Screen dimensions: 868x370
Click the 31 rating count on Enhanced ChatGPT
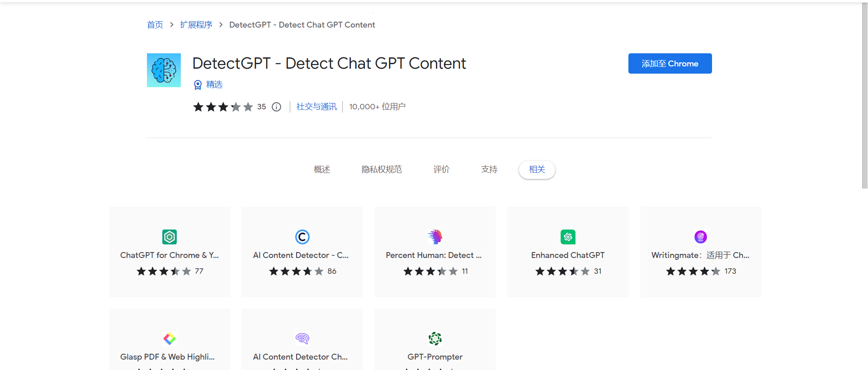598,271
